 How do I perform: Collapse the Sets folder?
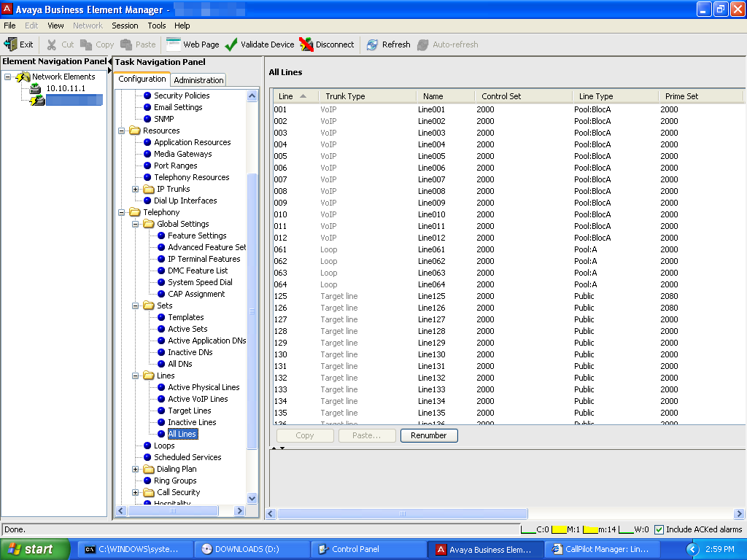[135, 306]
